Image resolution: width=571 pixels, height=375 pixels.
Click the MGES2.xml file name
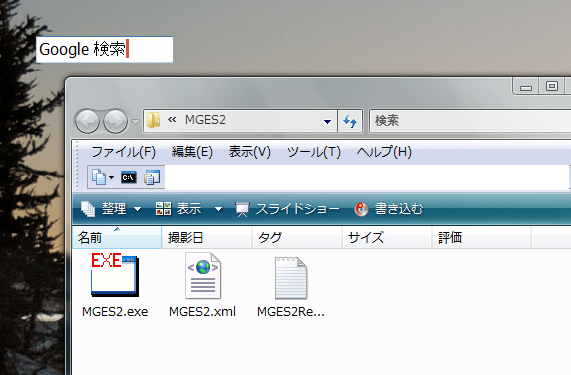pos(202,312)
